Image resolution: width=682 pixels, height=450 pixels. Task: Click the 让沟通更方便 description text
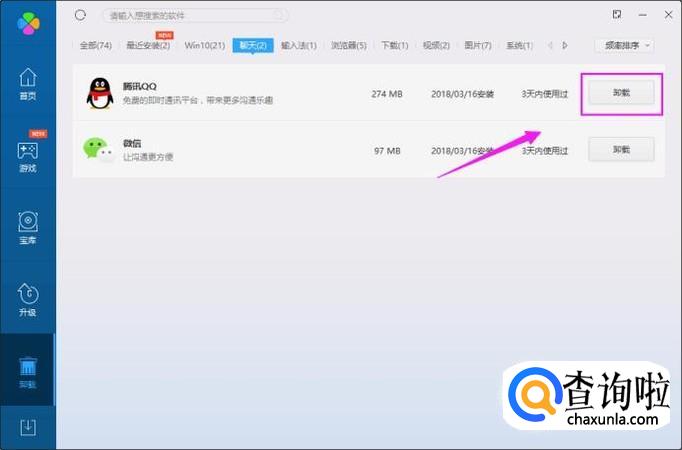click(148, 157)
